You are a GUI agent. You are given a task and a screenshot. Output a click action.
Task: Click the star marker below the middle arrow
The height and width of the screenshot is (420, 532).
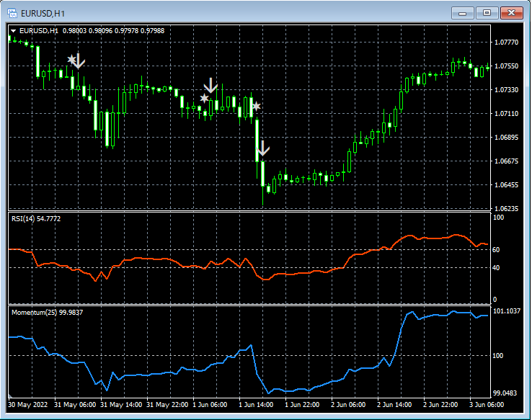pos(204,98)
